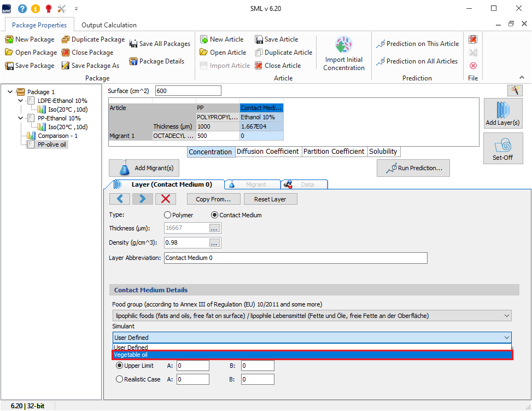This screenshot has width=532, height=411.
Task: Click Save All Packages
Action: 160,44
